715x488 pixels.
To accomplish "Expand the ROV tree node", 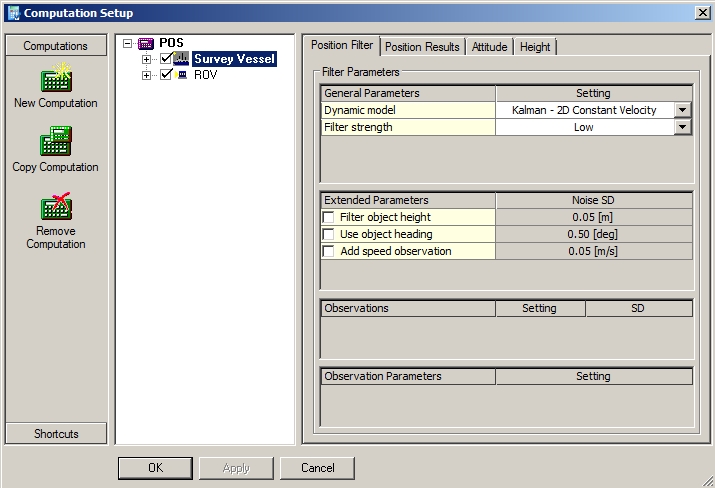I will 146,75.
